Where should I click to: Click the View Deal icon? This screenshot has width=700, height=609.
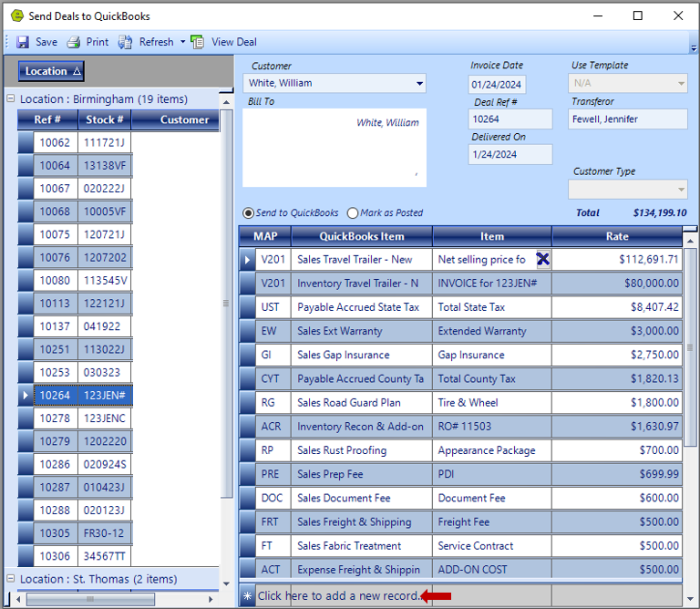[x=197, y=42]
